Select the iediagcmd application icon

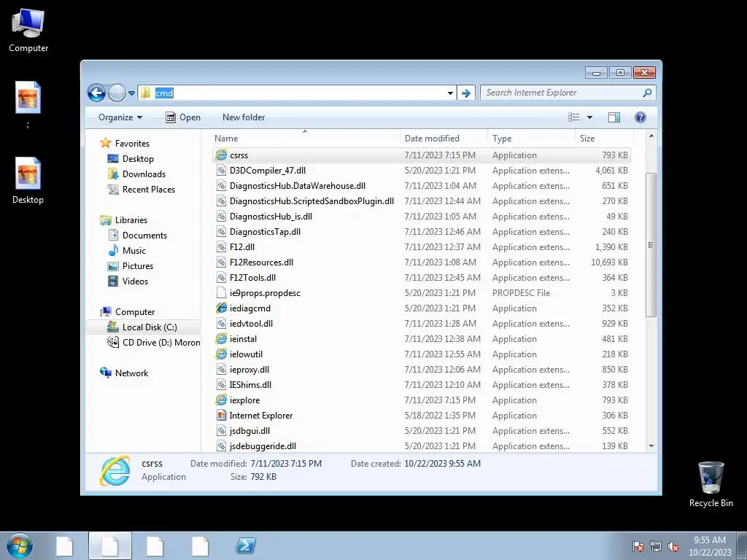221,308
